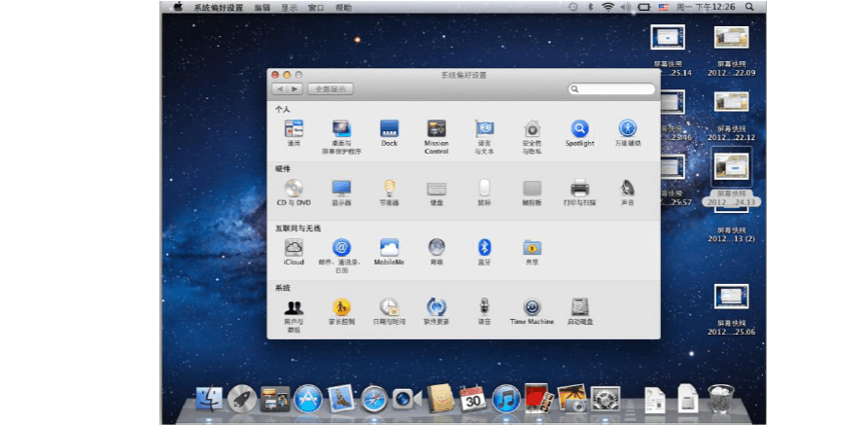Screen dimensions: 868x425
Task: Open Displays (显示器) preferences
Action: [341, 189]
